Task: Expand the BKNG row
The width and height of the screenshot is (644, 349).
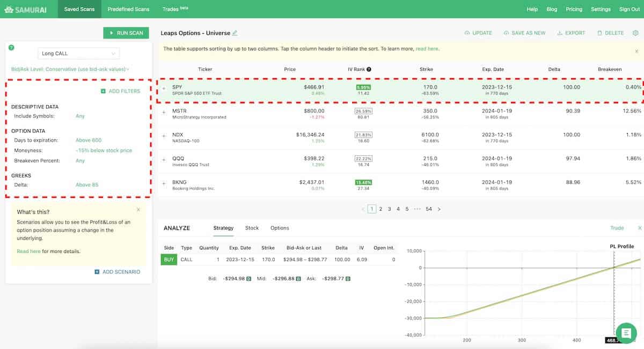Action: pos(164,183)
